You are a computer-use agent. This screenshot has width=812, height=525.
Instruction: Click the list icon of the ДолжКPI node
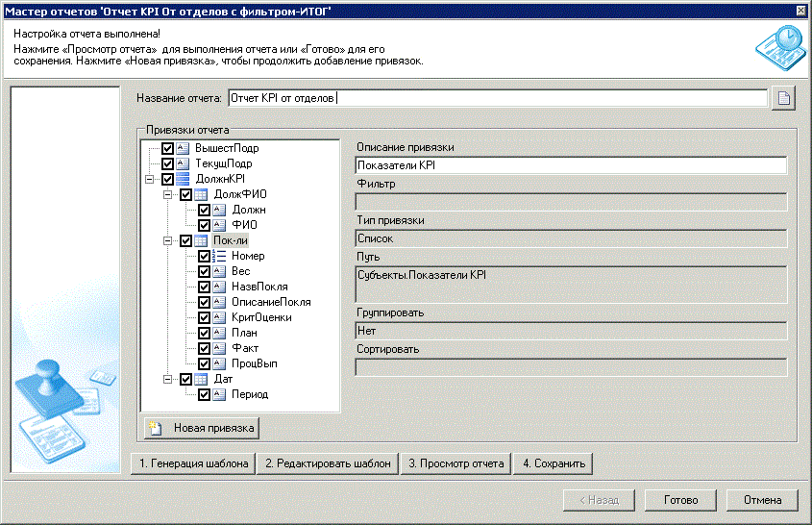coord(183,180)
